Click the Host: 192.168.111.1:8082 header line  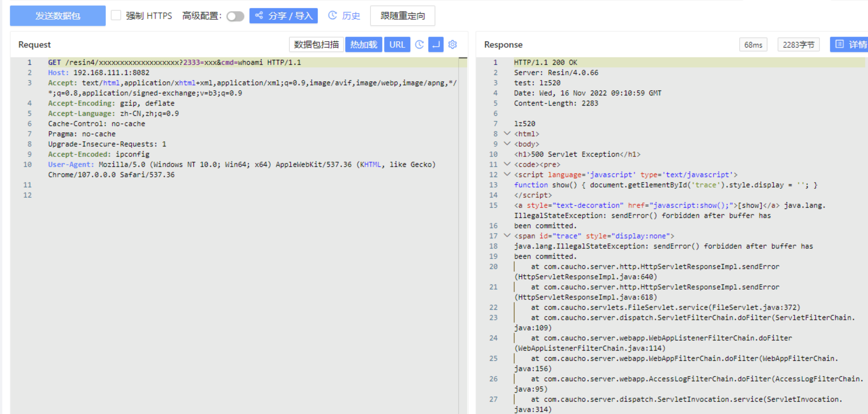click(99, 73)
